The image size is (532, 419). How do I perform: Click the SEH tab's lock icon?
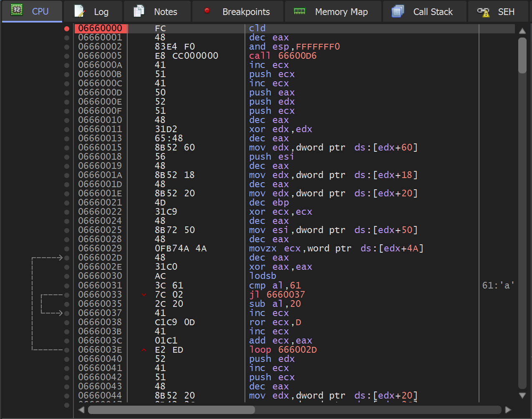483,12
